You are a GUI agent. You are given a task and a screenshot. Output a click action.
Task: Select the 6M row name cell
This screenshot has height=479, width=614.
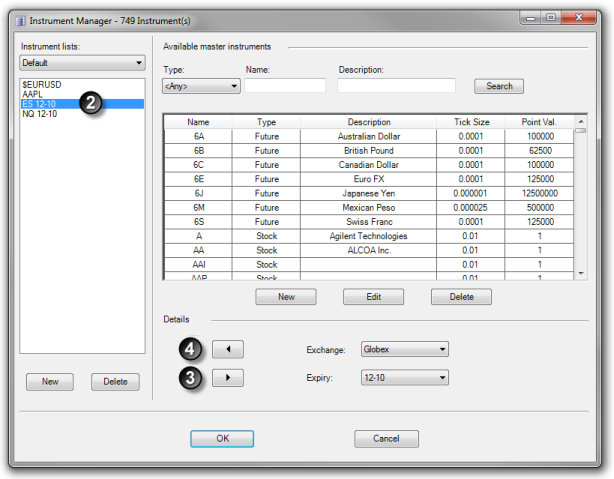tap(199, 207)
